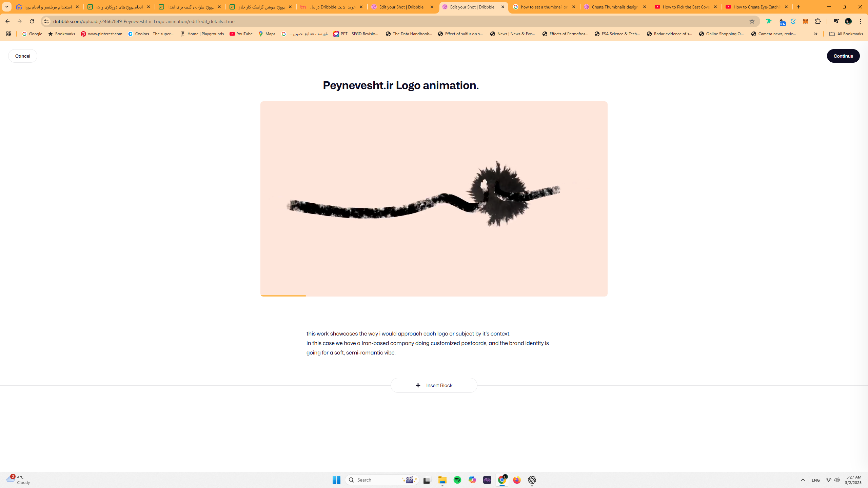868x488 pixels.
Task: Switch to the Create Thumbnails design tab
Action: tap(612, 7)
